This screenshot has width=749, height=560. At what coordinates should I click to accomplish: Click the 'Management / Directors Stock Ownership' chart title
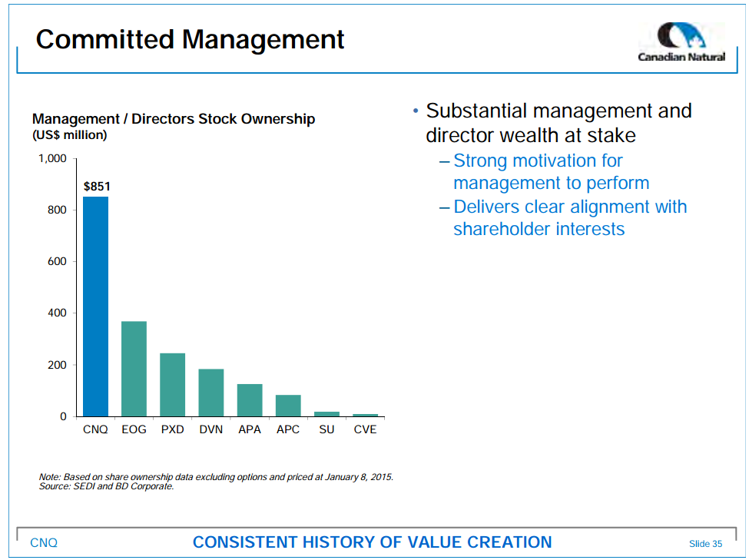[174, 118]
